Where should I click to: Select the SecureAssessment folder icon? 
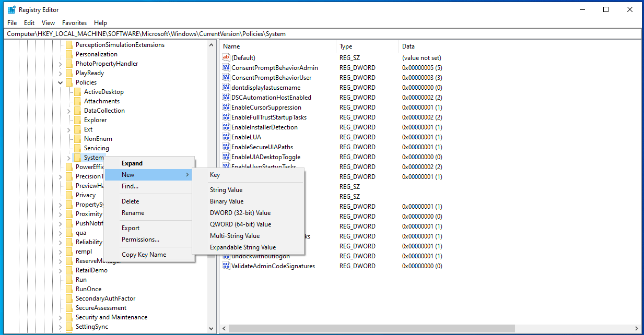pos(69,307)
